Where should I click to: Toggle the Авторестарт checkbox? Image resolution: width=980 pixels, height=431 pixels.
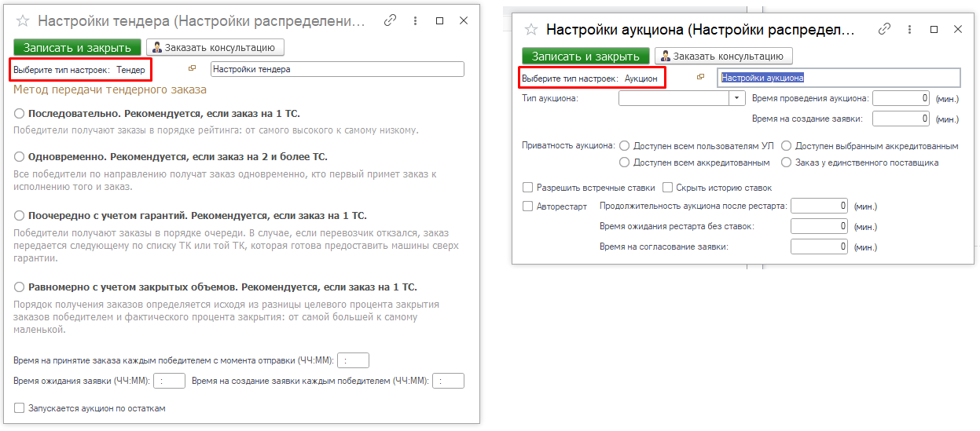click(x=528, y=206)
